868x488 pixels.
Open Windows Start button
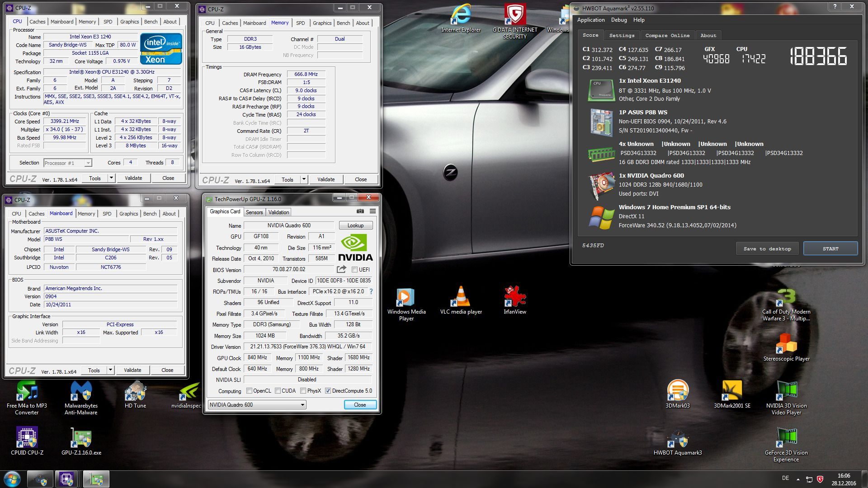click(x=12, y=479)
